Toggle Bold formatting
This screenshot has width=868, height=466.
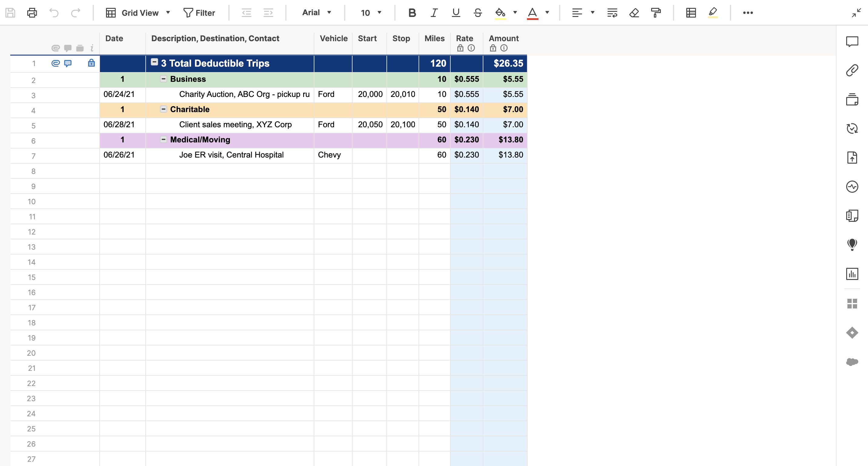point(412,13)
